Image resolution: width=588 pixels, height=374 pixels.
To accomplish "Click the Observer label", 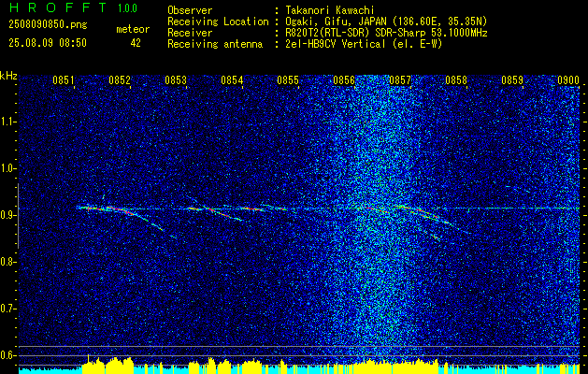I will pyautogui.click(x=190, y=10).
